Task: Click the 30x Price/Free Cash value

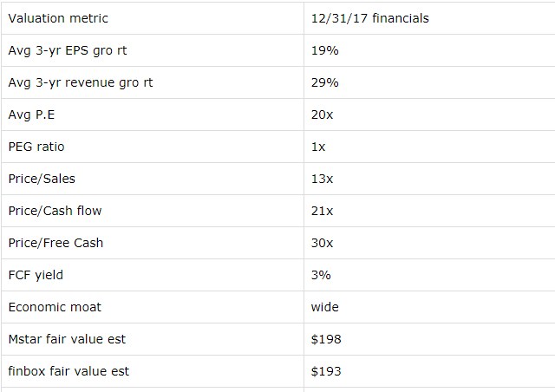Action: point(323,243)
